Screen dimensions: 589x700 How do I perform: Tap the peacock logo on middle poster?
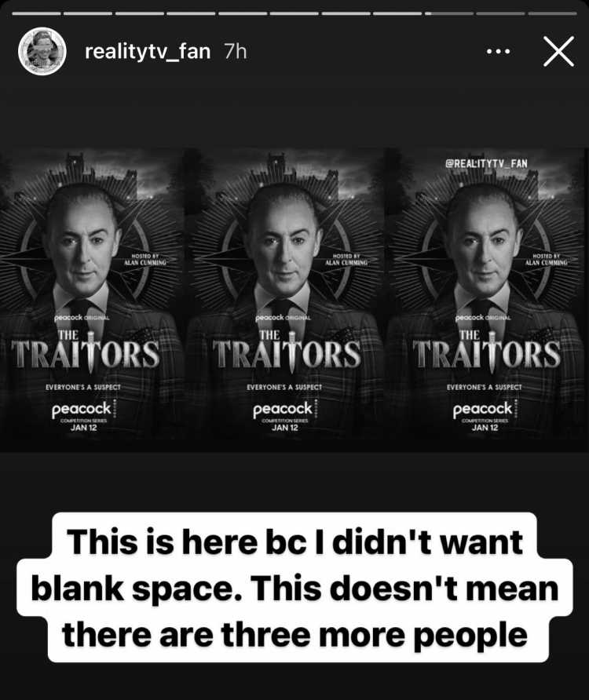283,410
